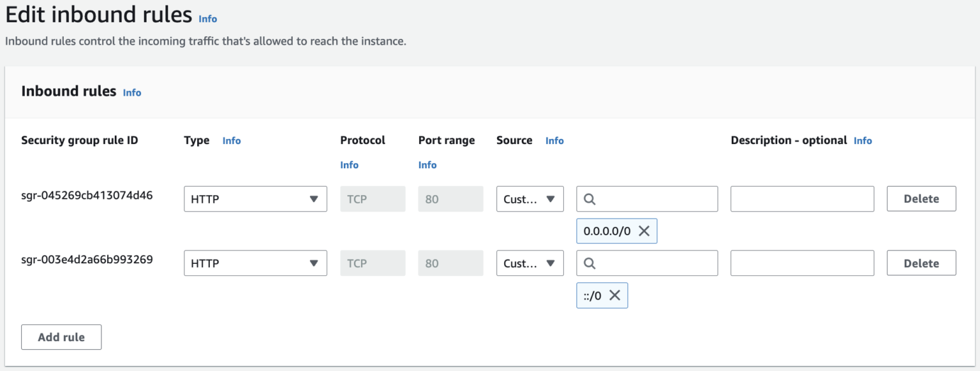Remove the 0.0.0.0/0 CIDR block

tap(644, 231)
